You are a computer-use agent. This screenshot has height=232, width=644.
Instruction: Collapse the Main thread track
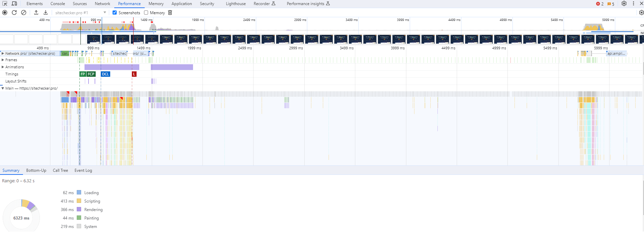pos(3,88)
